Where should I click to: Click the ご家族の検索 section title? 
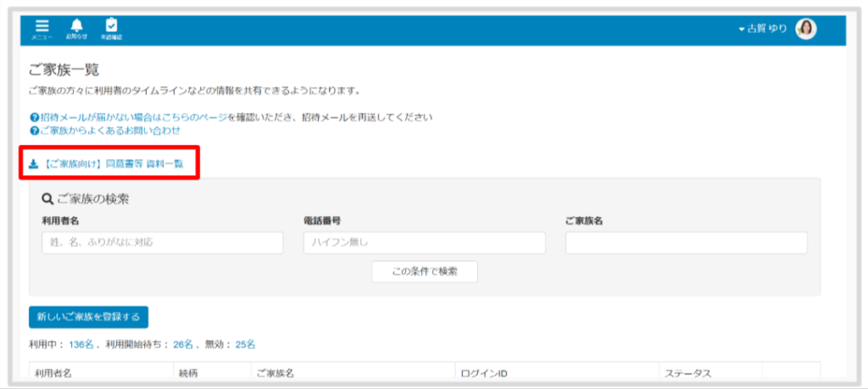click(86, 198)
